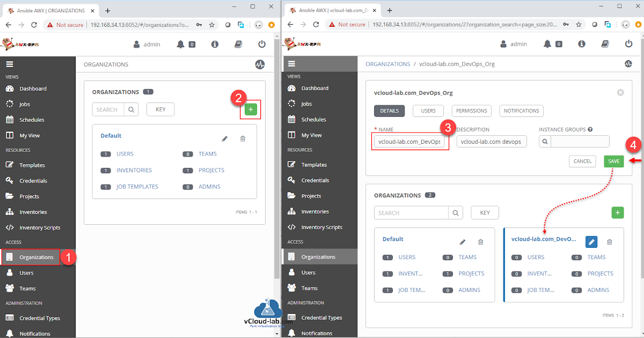644x338 pixels.
Task: Toggle hamburger menu in right window sidebar
Action: (x=291, y=63)
